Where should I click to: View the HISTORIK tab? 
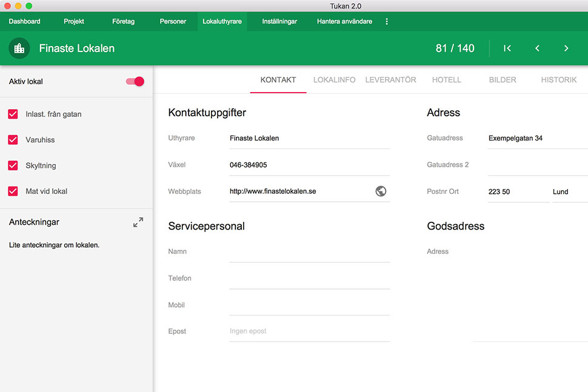pyautogui.click(x=559, y=80)
